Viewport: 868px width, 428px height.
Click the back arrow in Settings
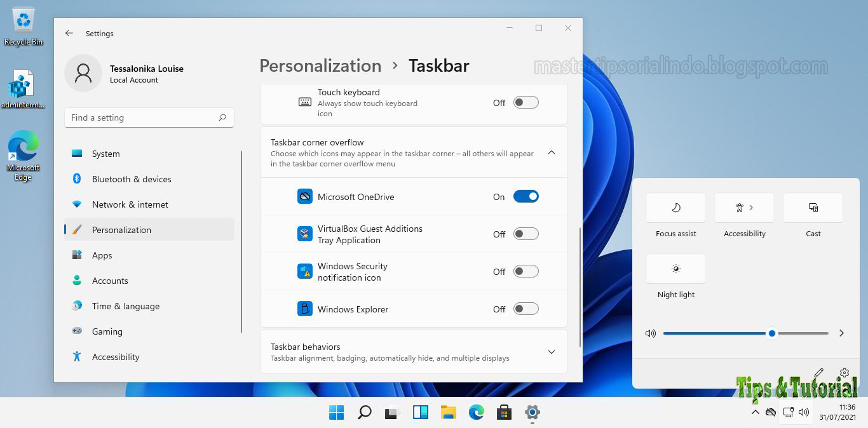pos(69,33)
